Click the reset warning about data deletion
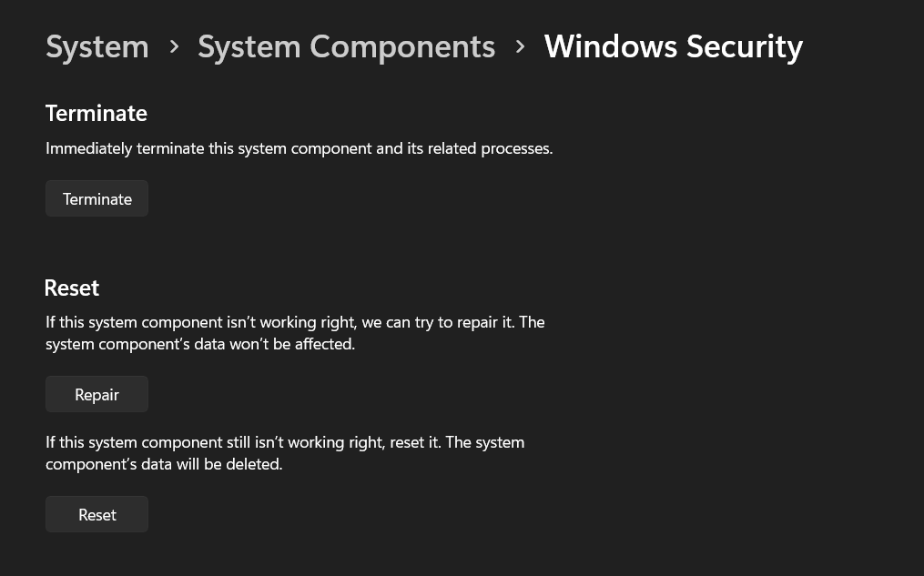 point(285,452)
